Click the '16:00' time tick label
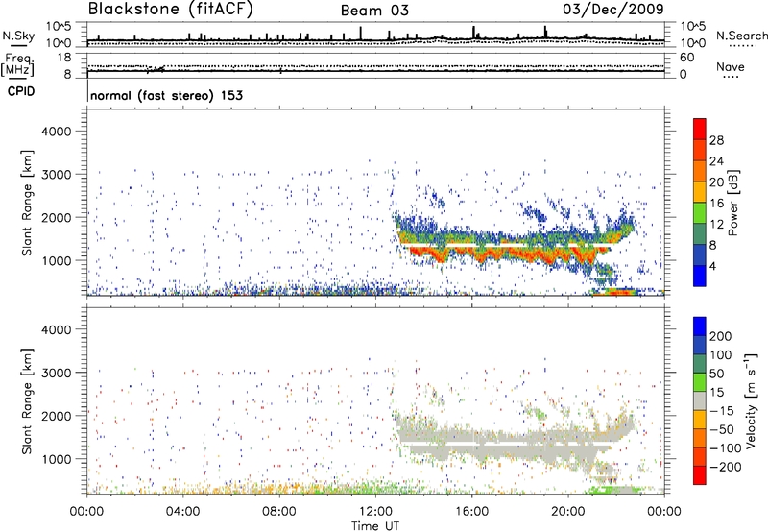768x532 pixels. click(x=471, y=512)
